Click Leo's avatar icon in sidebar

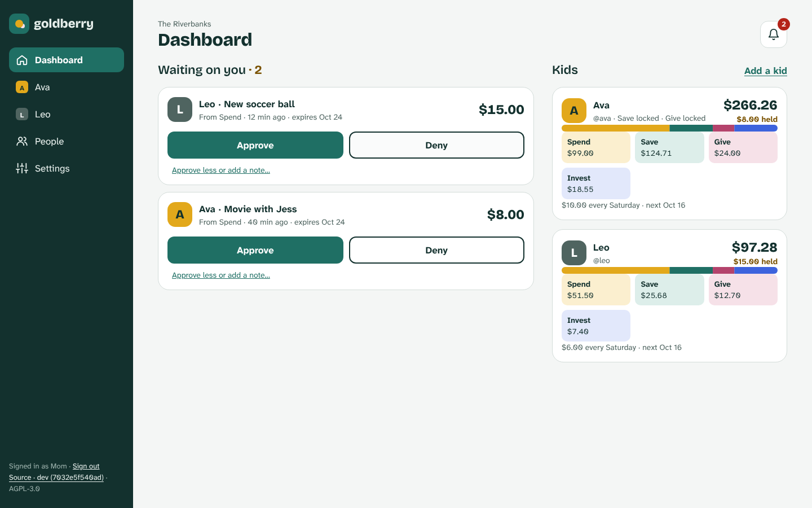pos(22,114)
